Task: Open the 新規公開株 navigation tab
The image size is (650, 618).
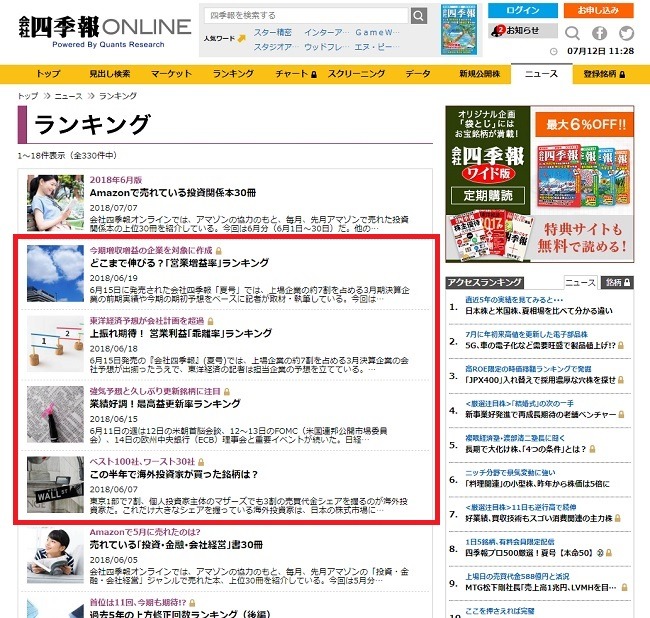Action: pos(480,74)
